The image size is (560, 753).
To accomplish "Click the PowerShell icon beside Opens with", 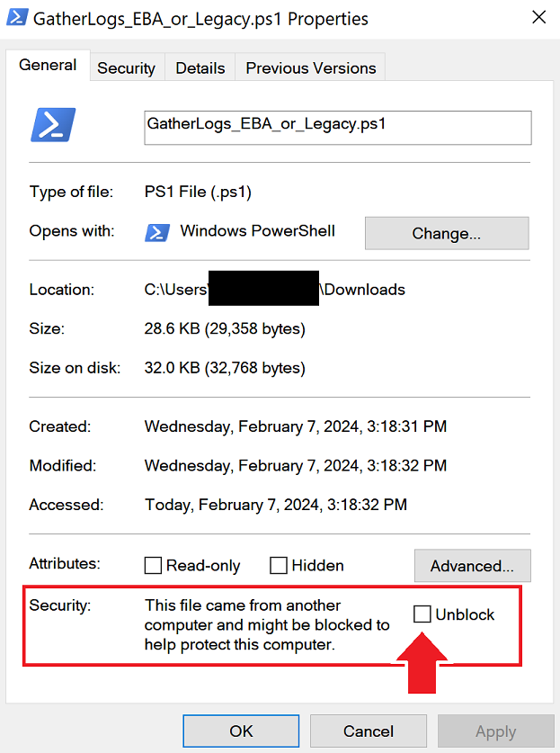I will click(x=157, y=231).
